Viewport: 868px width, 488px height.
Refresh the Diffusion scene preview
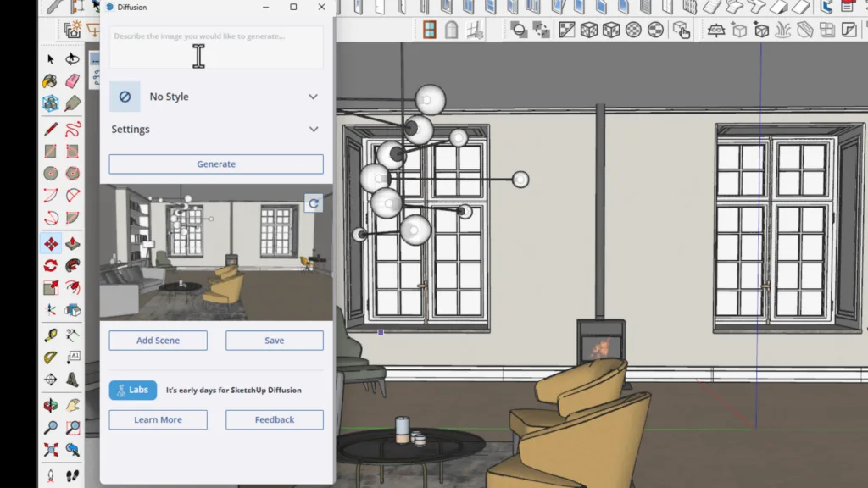coord(314,203)
